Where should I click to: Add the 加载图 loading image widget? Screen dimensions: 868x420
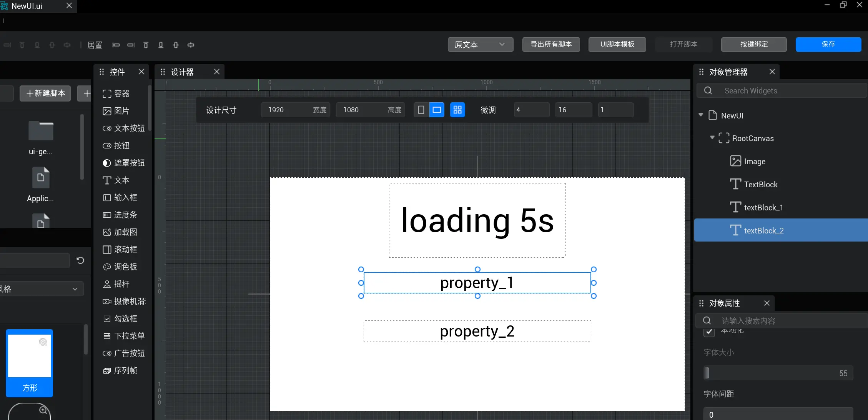coord(120,232)
